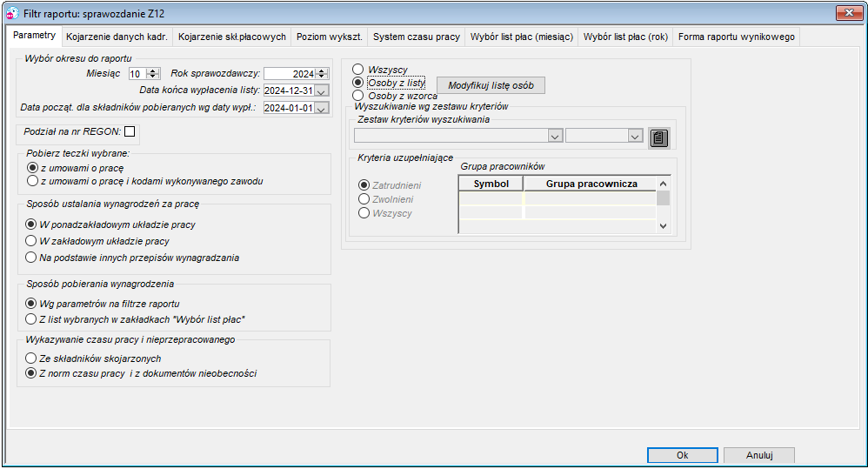
Task: Select 'z umowami o pracę' radio option
Action: (x=33, y=168)
